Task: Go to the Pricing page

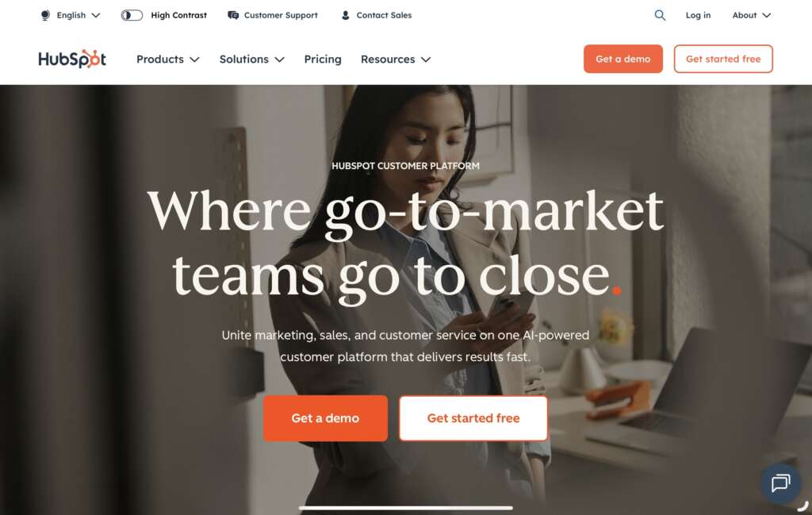Action: tap(323, 59)
